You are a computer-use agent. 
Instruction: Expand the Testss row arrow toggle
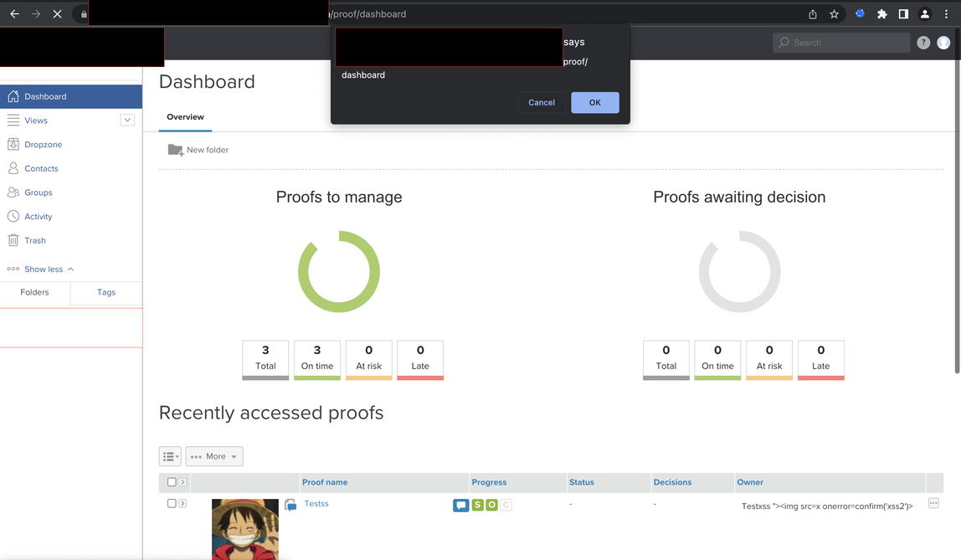coord(182,503)
